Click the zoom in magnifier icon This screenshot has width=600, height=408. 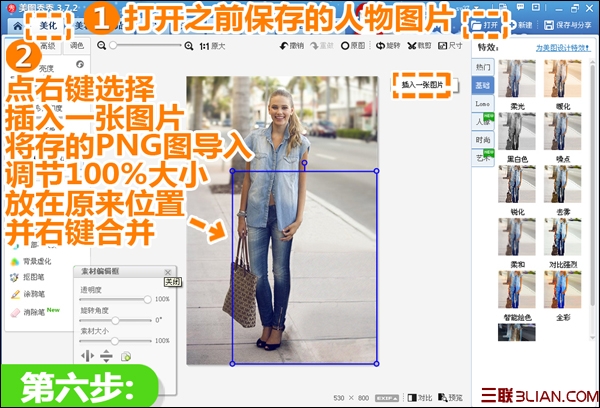[x=189, y=46]
